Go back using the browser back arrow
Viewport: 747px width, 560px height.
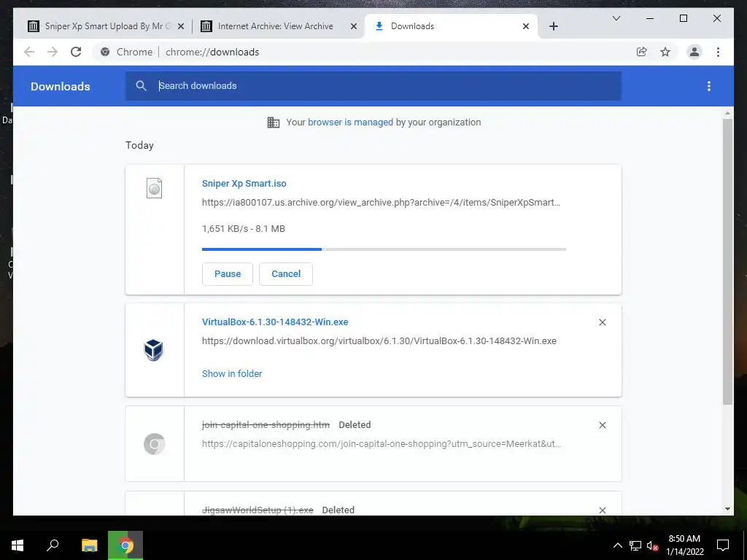29,52
